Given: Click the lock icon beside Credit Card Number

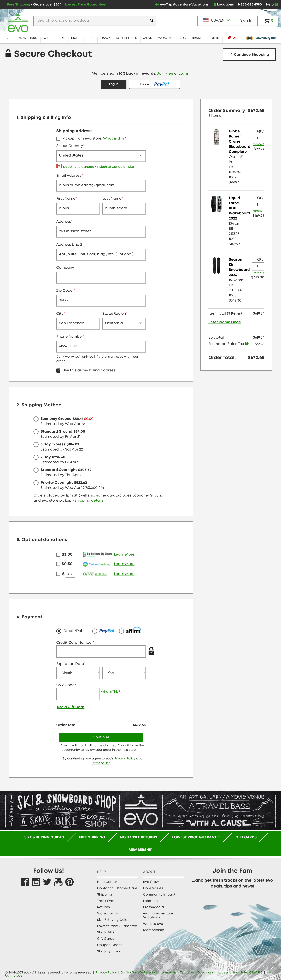Looking at the screenshot, I should click(151, 651).
